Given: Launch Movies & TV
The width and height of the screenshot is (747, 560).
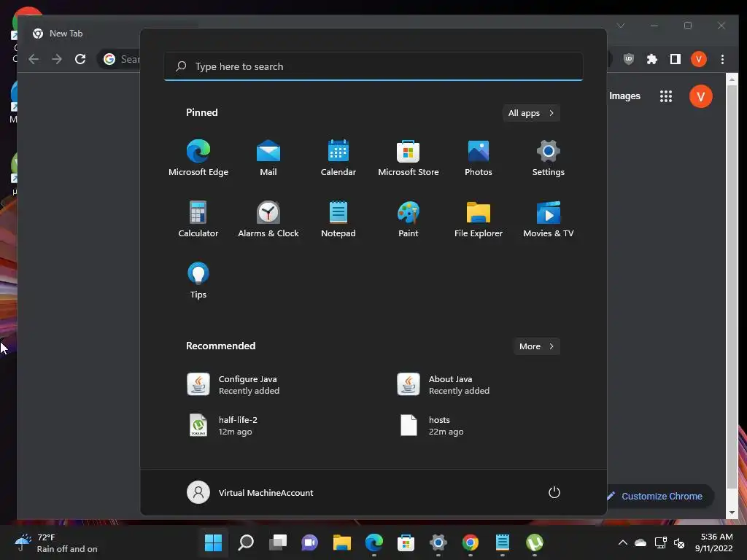Looking at the screenshot, I should pos(549,219).
